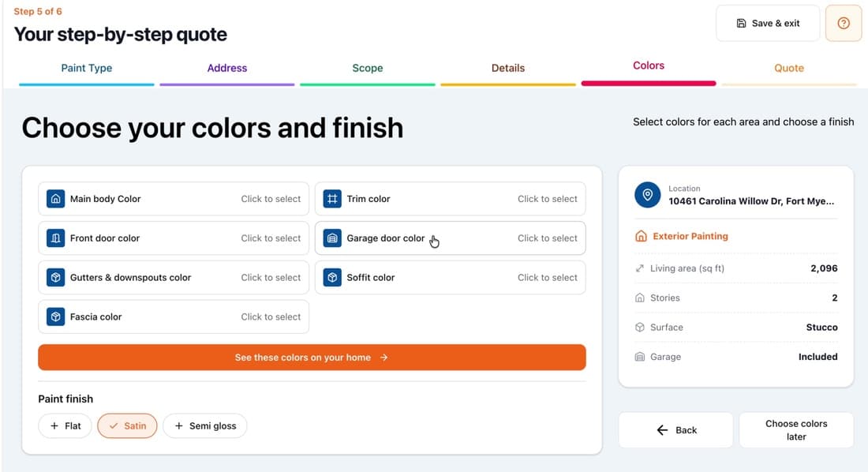The width and height of the screenshot is (868, 472).
Task: Select the Flat paint finish
Action: point(65,426)
